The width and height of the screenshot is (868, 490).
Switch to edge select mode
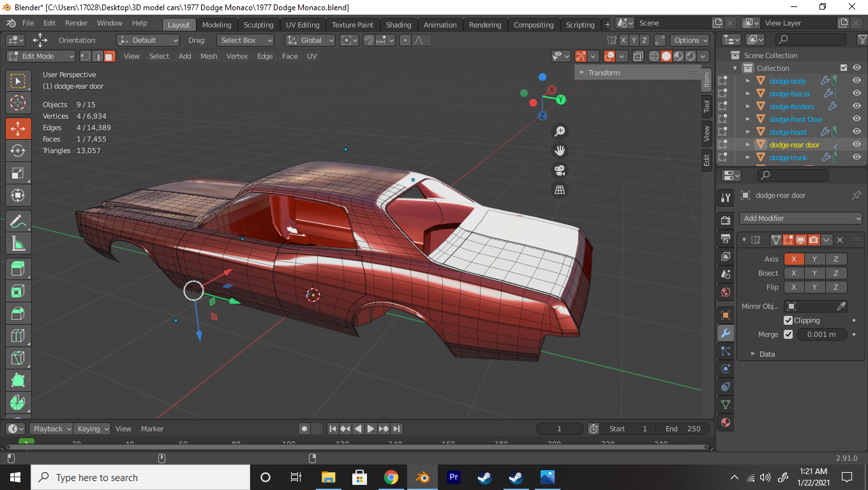(x=97, y=56)
